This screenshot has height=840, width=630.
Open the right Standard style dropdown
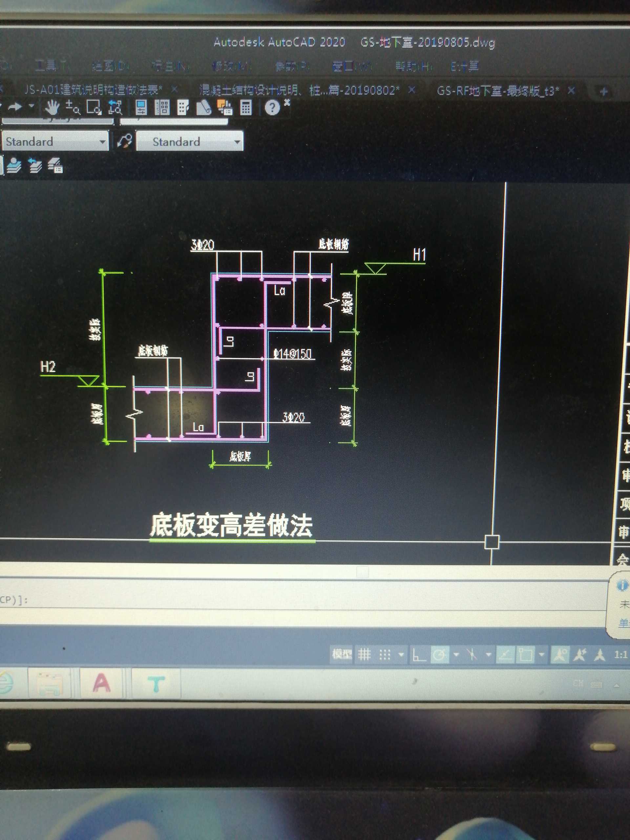[x=237, y=142]
